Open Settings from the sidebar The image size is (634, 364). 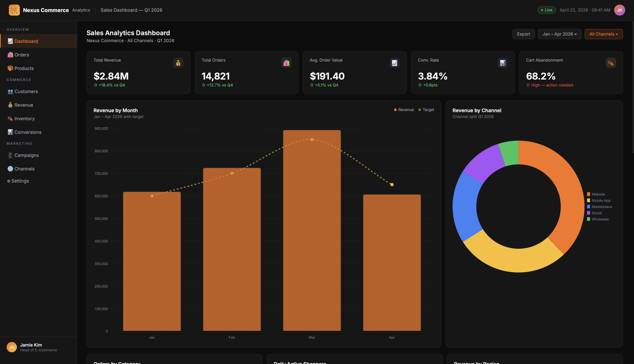(39, 181)
